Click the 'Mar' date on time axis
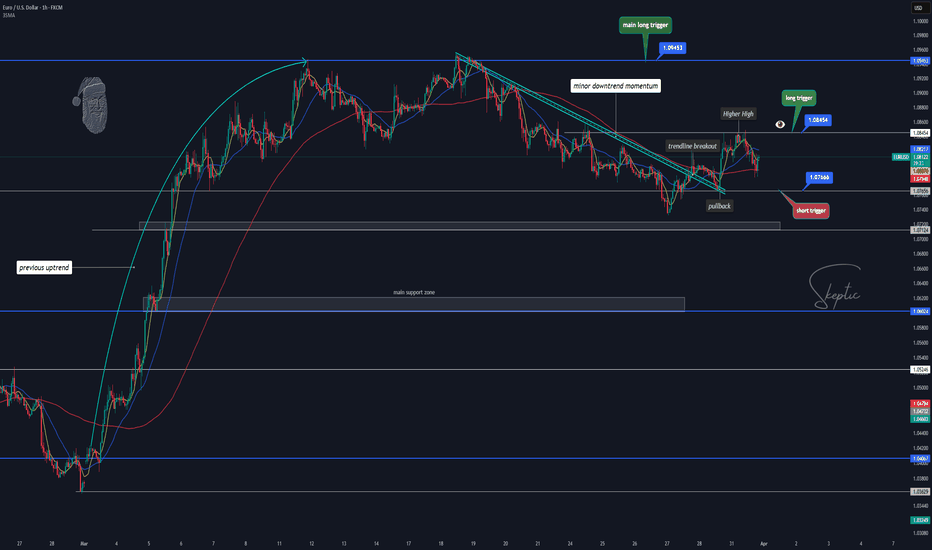Screen dimensions: 932x550 coord(84,543)
